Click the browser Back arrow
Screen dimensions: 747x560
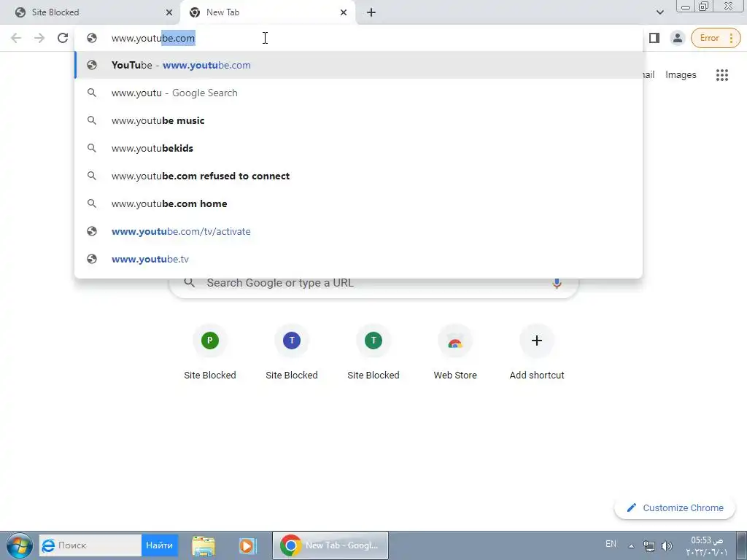click(x=16, y=38)
